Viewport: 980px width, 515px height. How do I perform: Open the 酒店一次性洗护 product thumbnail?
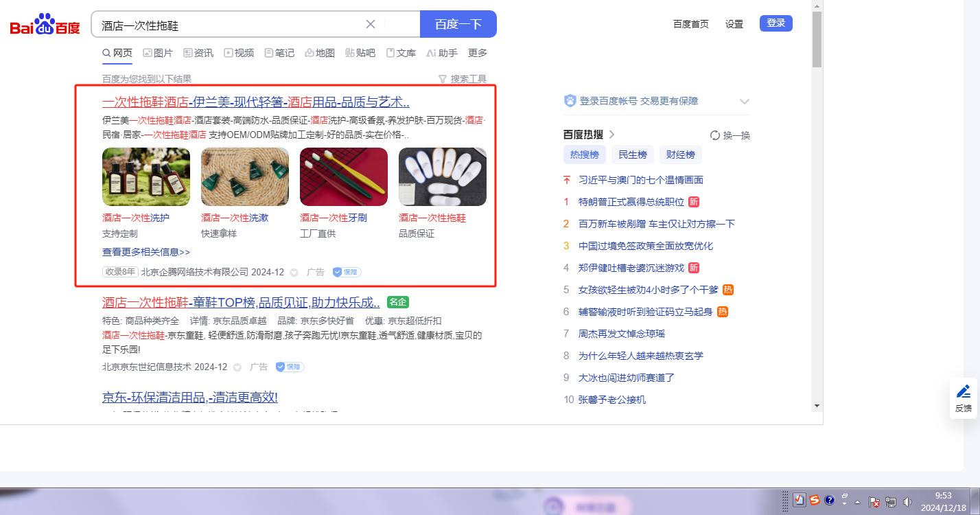point(146,177)
